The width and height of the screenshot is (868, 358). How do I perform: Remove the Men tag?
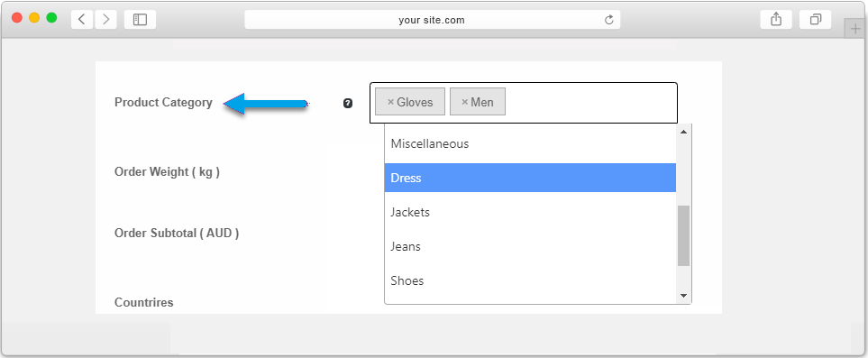[x=465, y=102]
